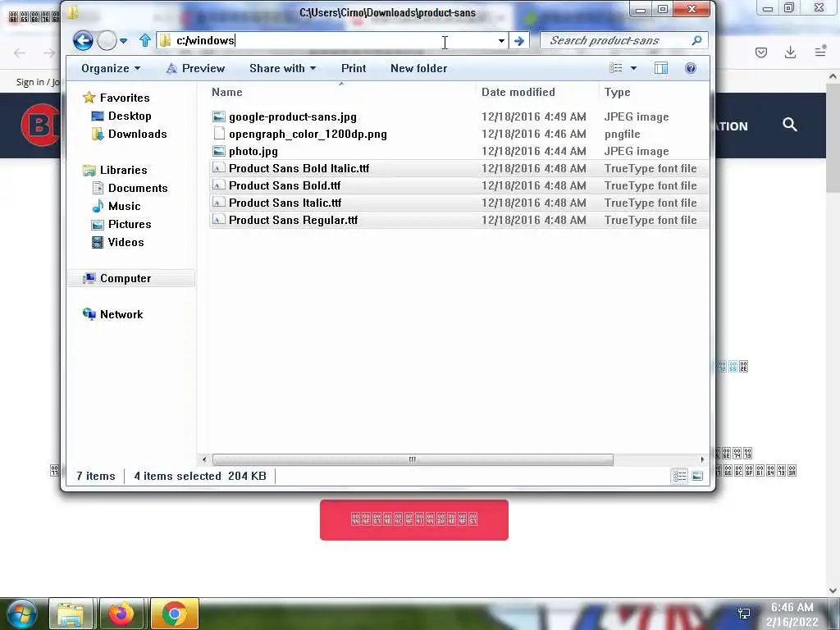Click the opengraph_color_1200dp.png file icon
Viewport: 840px width, 630px height.
(x=218, y=134)
